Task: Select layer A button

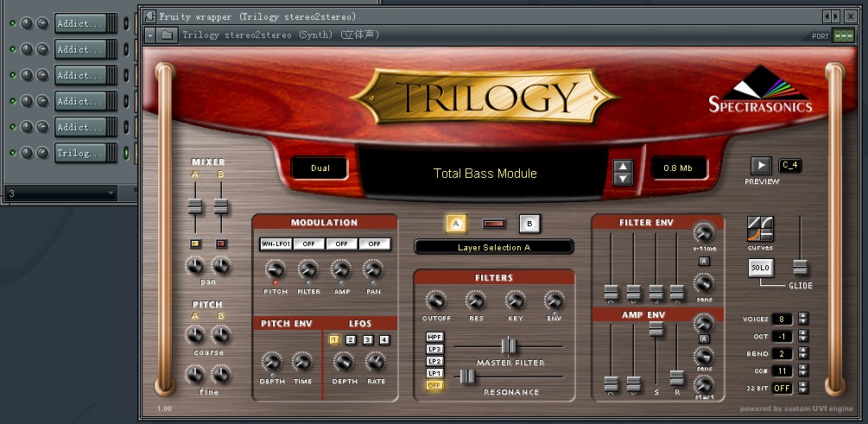Action: point(456,224)
